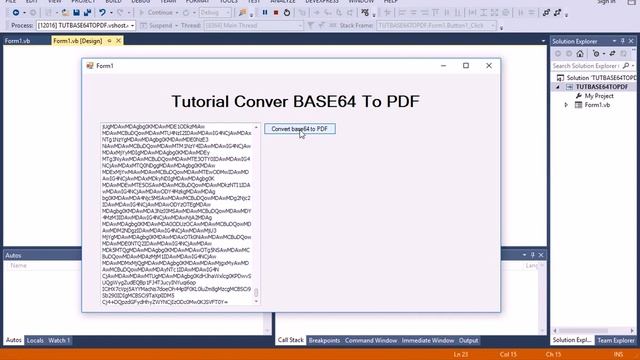Click the base64 textbox vertical scrollbar thumb
640x360 pixels.
(256, 292)
